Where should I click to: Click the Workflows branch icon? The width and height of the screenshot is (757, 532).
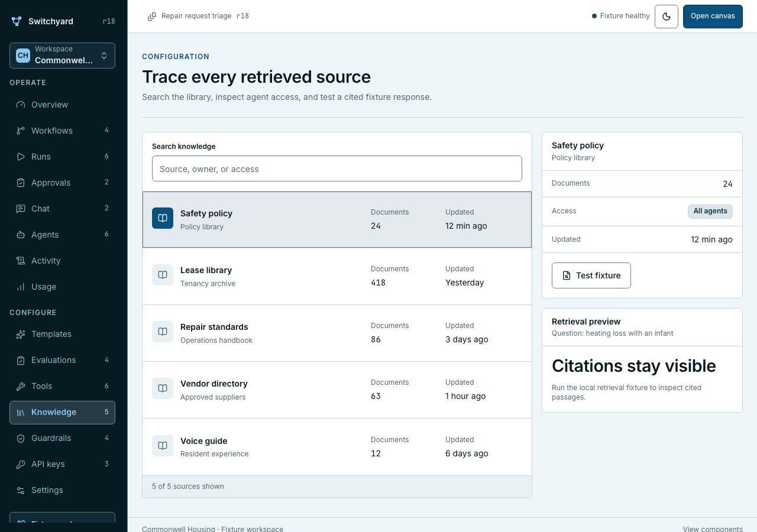point(21,131)
